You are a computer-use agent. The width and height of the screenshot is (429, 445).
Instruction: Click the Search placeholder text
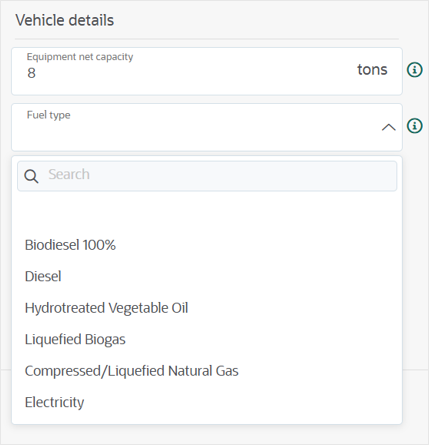point(69,174)
